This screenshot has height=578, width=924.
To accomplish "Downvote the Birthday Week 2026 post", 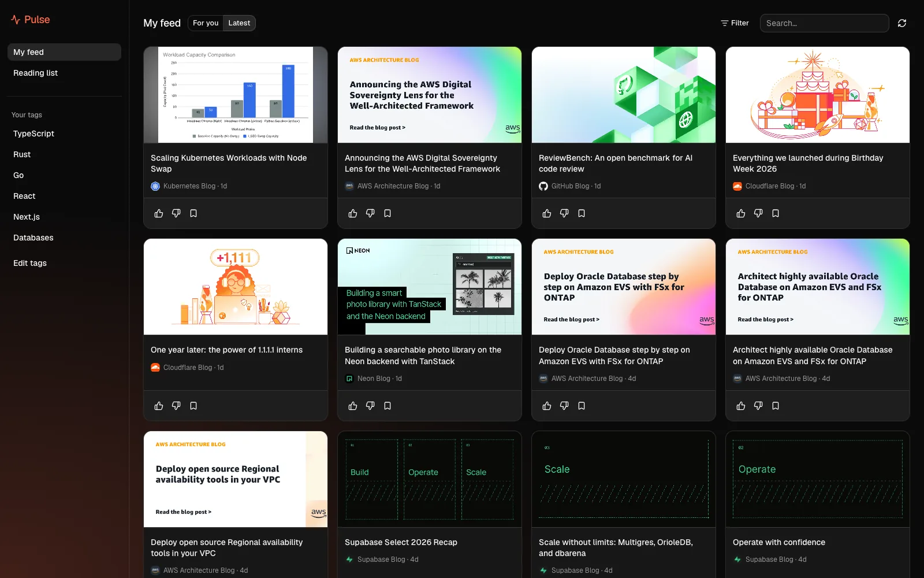I will tap(758, 213).
